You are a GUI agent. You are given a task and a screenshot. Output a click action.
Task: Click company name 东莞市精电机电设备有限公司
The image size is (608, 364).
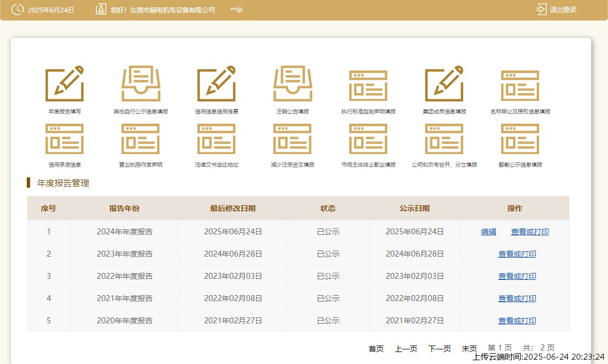[172, 10]
